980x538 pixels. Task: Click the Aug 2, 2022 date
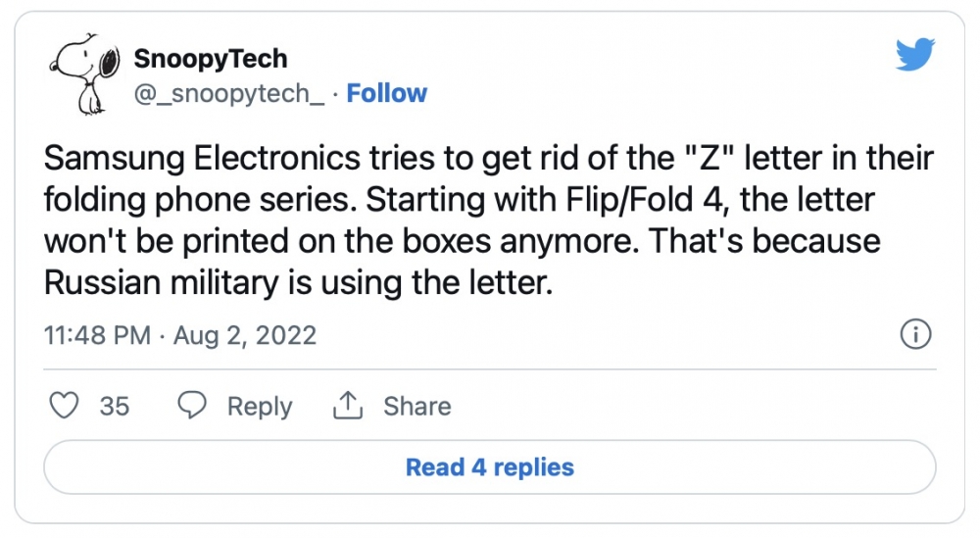[x=245, y=335]
